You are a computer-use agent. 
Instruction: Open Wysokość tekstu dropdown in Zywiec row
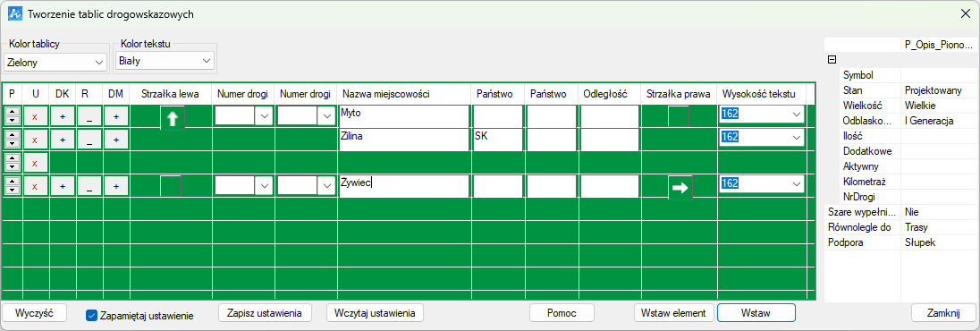pyautogui.click(x=762, y=184)
